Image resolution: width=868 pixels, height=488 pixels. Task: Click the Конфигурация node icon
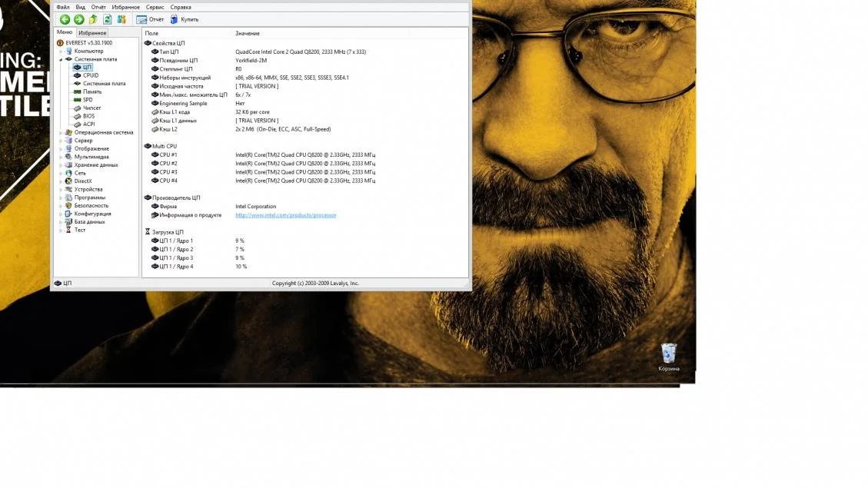[x=68, y=214]
